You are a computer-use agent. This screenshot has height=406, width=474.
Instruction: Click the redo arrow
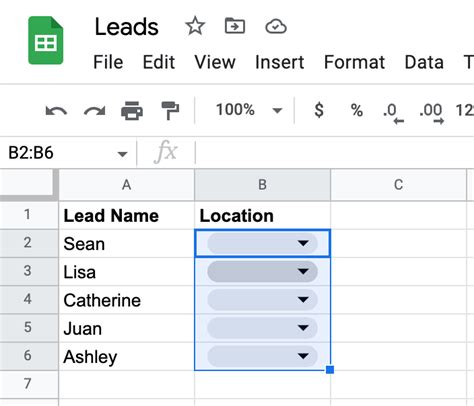coord(95,111)
